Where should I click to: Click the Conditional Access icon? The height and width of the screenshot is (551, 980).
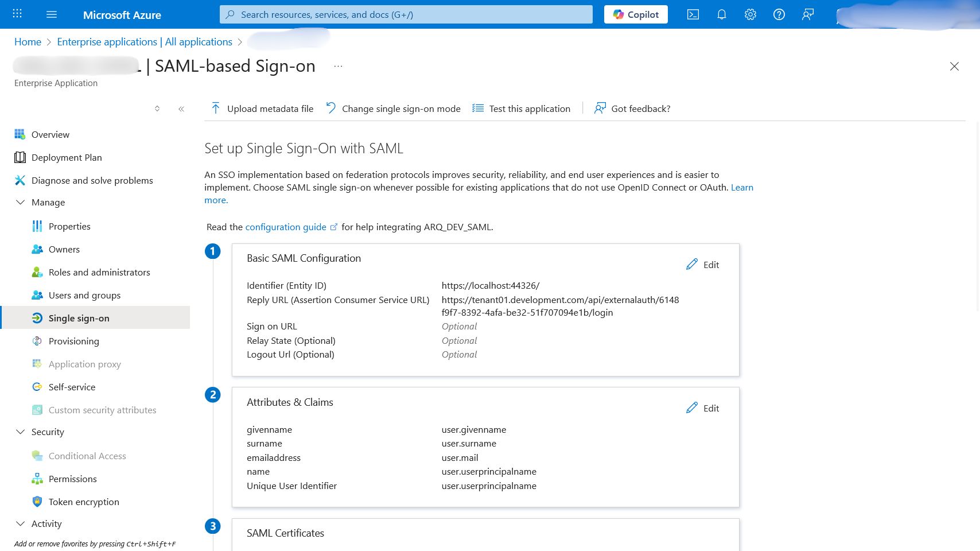pyautogui.click(x=37, y=456)
